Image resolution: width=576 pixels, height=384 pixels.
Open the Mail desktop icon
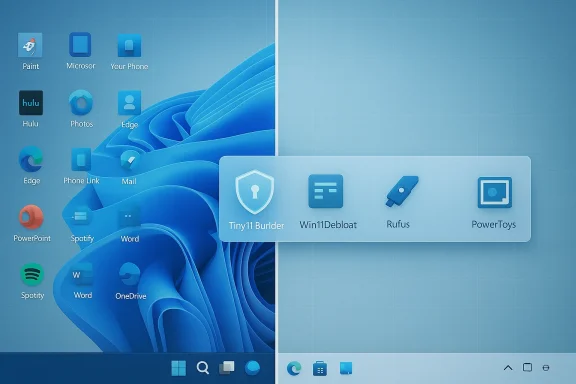click(x=129, y=160)
